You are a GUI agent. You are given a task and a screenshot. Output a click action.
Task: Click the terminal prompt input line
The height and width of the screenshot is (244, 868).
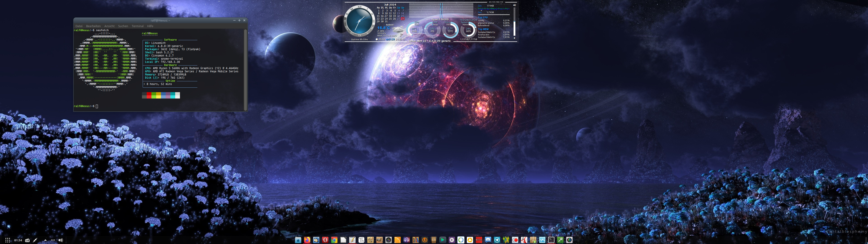[x=135, y=106]
